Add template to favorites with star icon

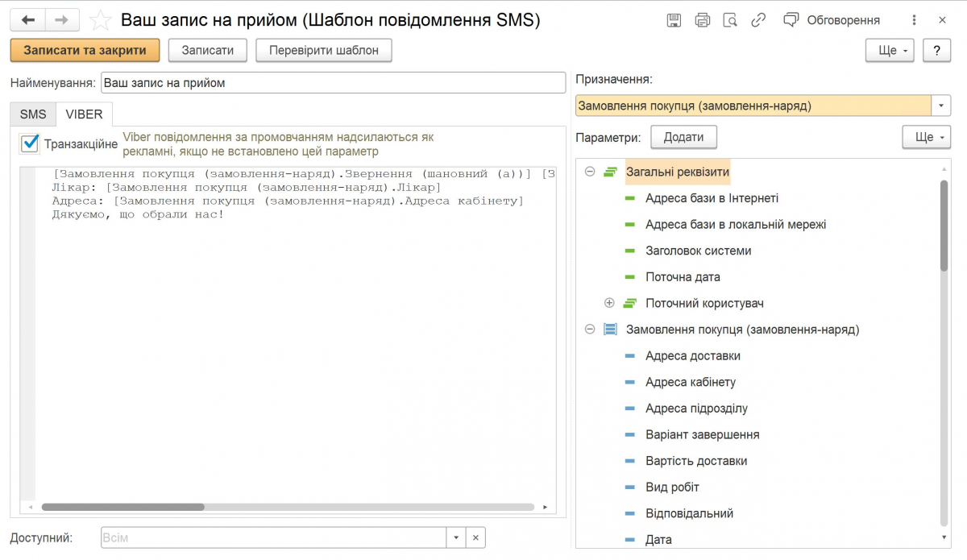click(101, 20)
